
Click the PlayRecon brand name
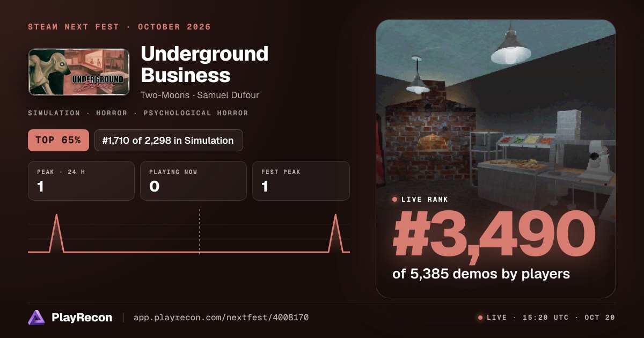(82, 318)
